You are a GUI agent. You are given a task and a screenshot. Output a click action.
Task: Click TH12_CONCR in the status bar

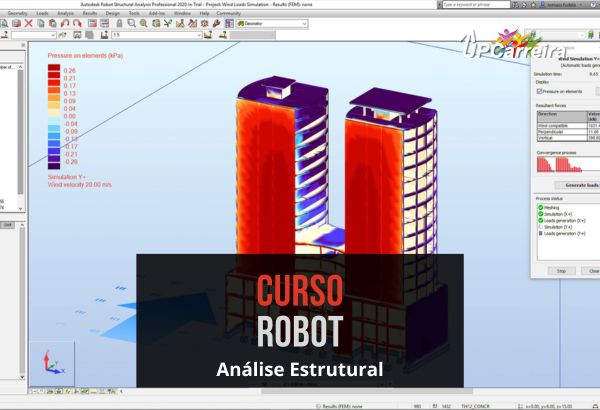[x=475, y=406]
